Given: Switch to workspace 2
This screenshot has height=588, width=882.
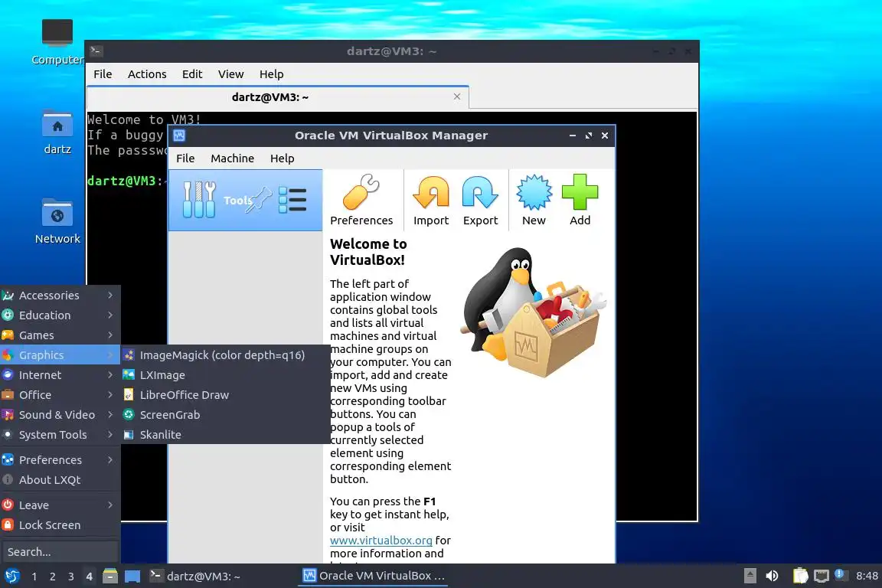Looking at the screenshot, I should (52, 577).
